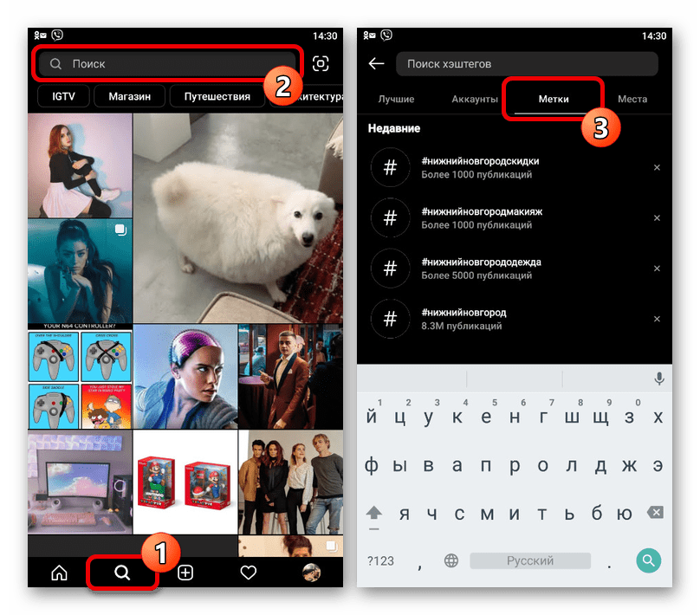Open the N64 controller comic post

80,377
